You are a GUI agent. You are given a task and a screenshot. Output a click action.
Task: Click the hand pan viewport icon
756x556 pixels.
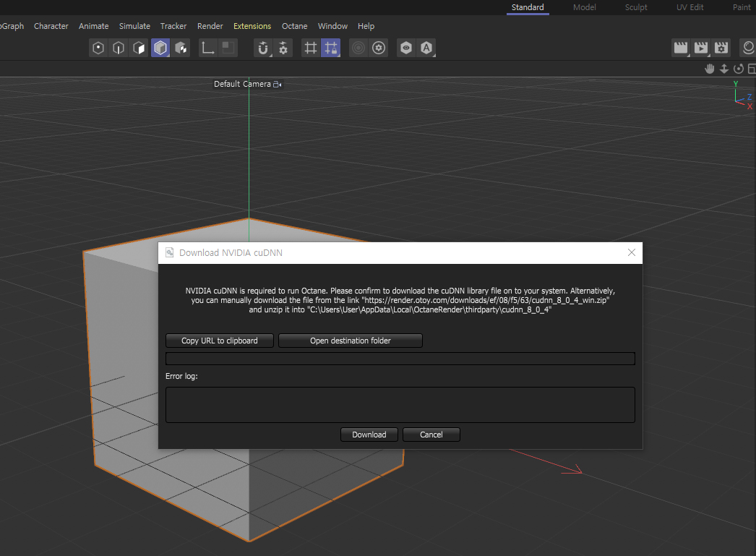tap(709, 69)
